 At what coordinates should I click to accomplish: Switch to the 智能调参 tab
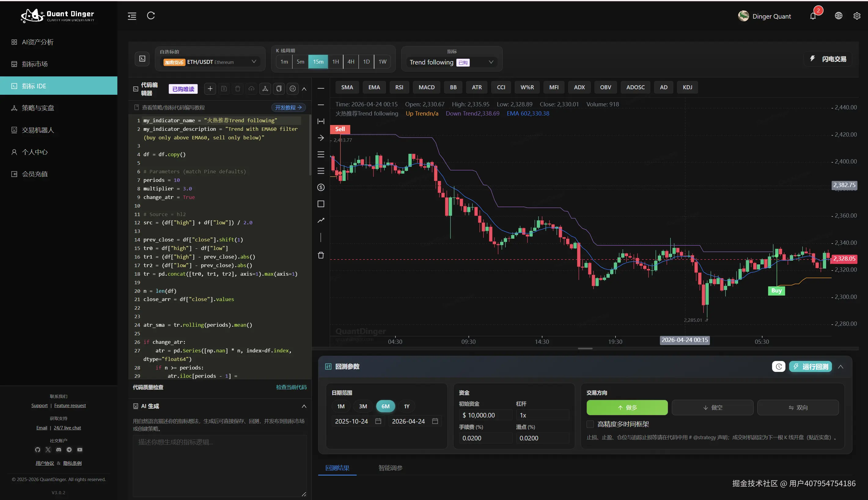tap(390, 468)
